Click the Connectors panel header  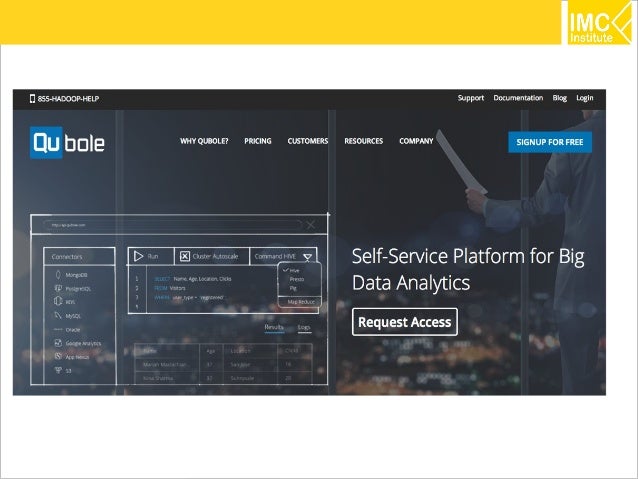point(79,257)
